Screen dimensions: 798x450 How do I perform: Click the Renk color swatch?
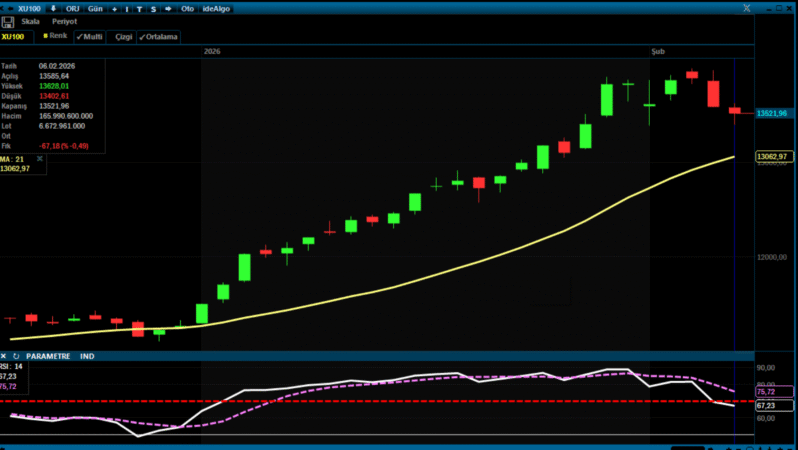coord(54,36)
